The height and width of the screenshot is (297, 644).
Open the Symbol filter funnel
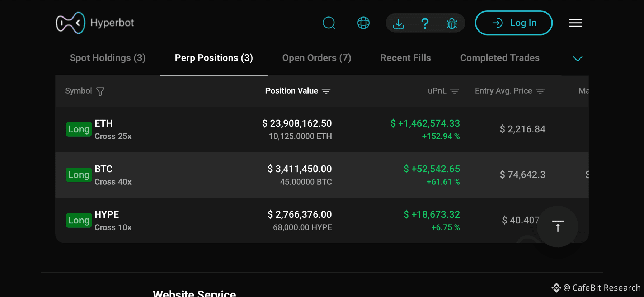tap(100, 91)
